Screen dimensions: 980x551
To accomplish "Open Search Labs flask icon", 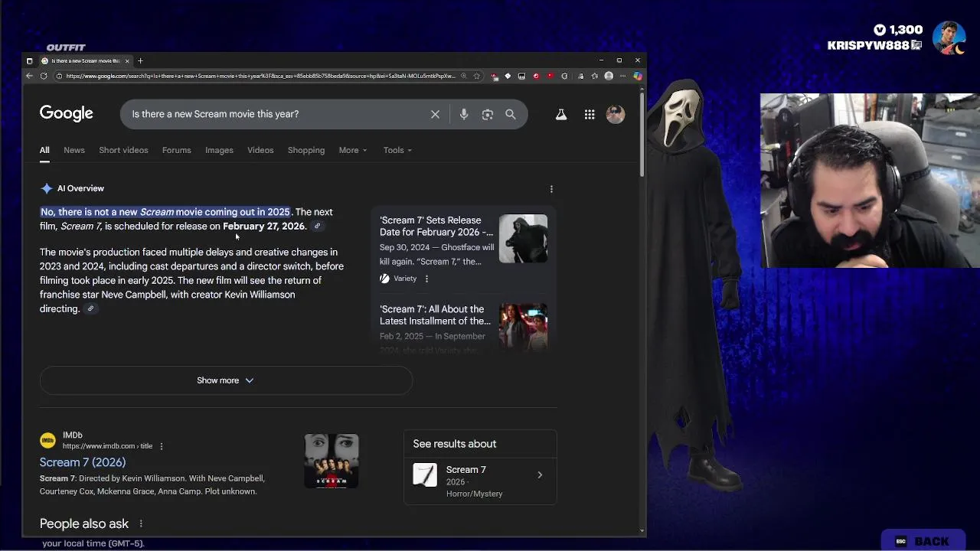I will pyautogui.click(x=561, y=114).
